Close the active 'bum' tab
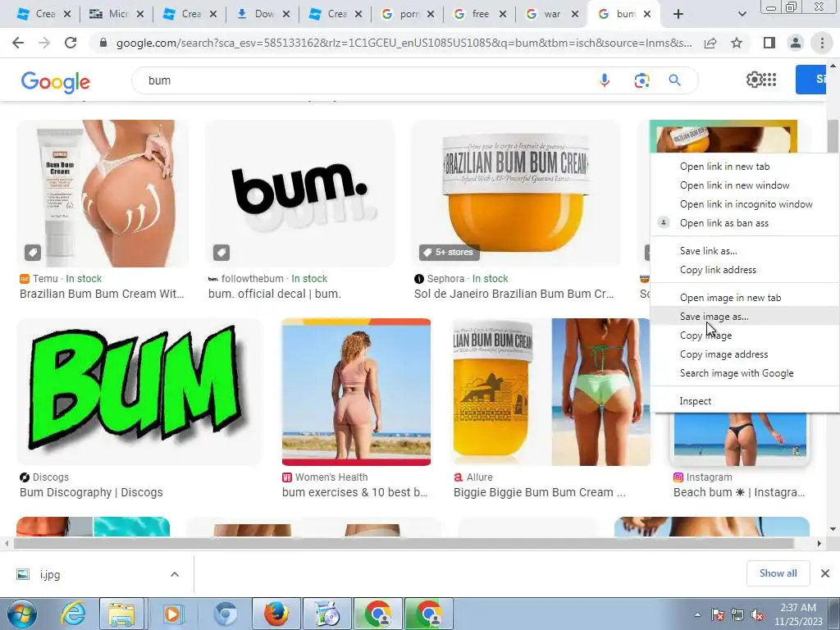840x630 pixels. (x=647, y=15)
